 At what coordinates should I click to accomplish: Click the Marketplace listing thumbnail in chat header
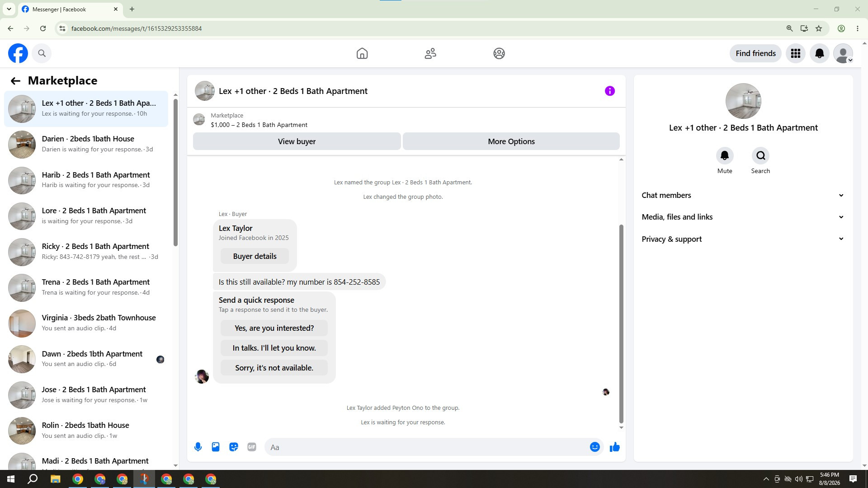pyautogui.click(x=199, y=120)
